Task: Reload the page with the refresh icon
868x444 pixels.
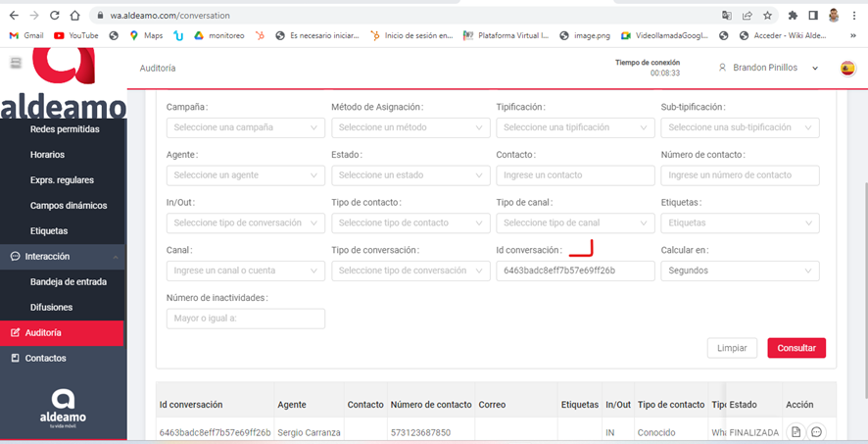Action: [x=54, y=16]
